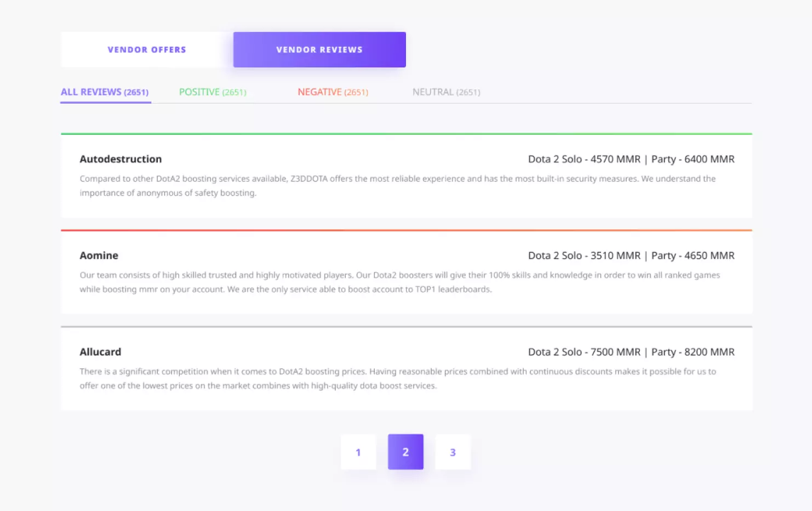This screenshot has height=511, width=812.
Task: Click the review count next to POSITIVE
Action: 235,92
